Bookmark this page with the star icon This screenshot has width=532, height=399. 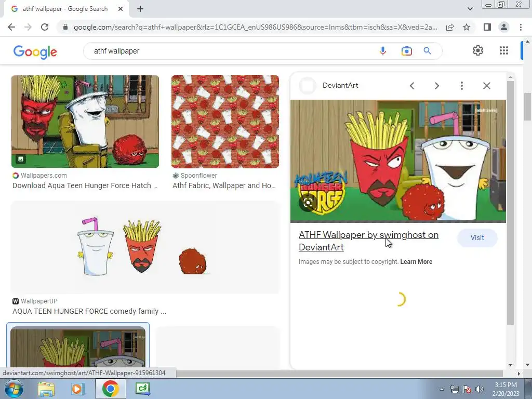point(467,27)
